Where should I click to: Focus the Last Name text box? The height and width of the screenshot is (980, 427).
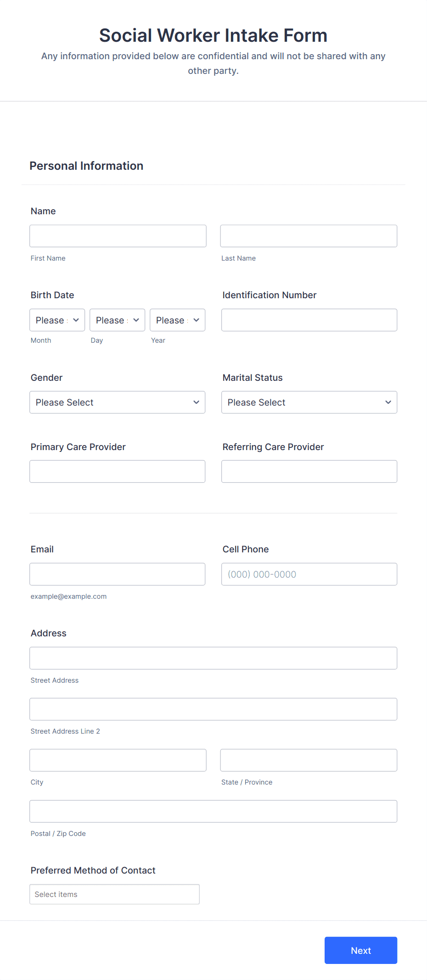[309, 236]
